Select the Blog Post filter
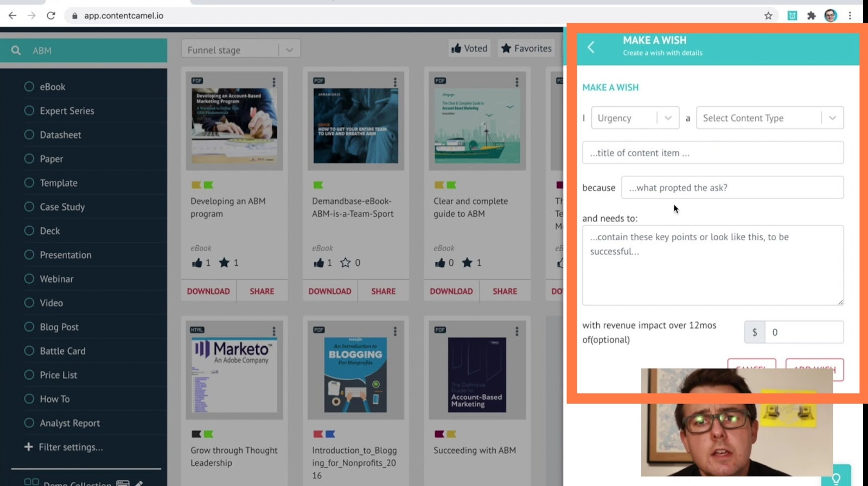Screen dimensions: 868x486 [29, 327]
